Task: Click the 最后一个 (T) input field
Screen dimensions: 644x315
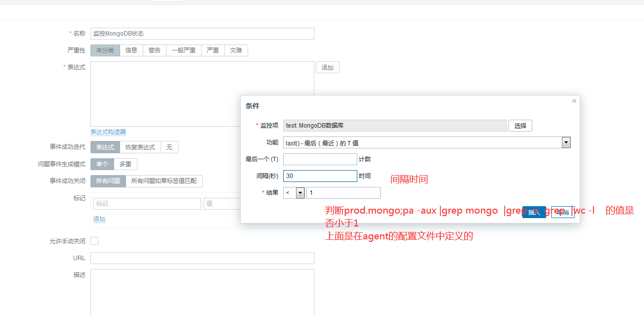Action: tap(320, 159)
